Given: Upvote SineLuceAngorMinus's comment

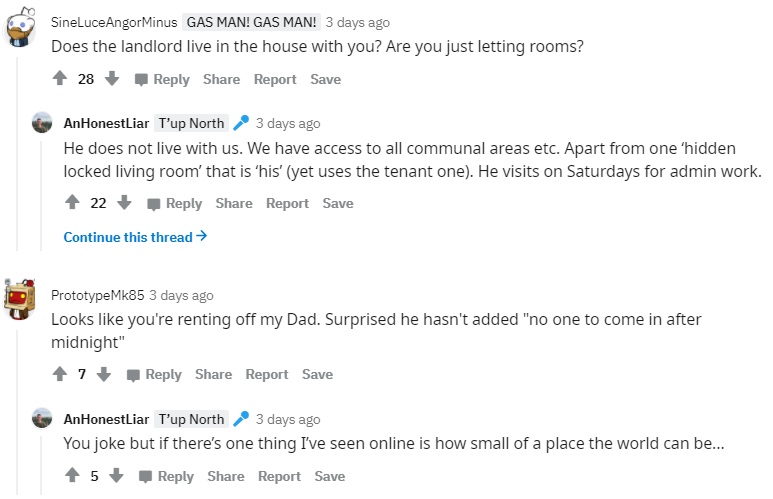Looking at the screenshot, I should point(60,80).
